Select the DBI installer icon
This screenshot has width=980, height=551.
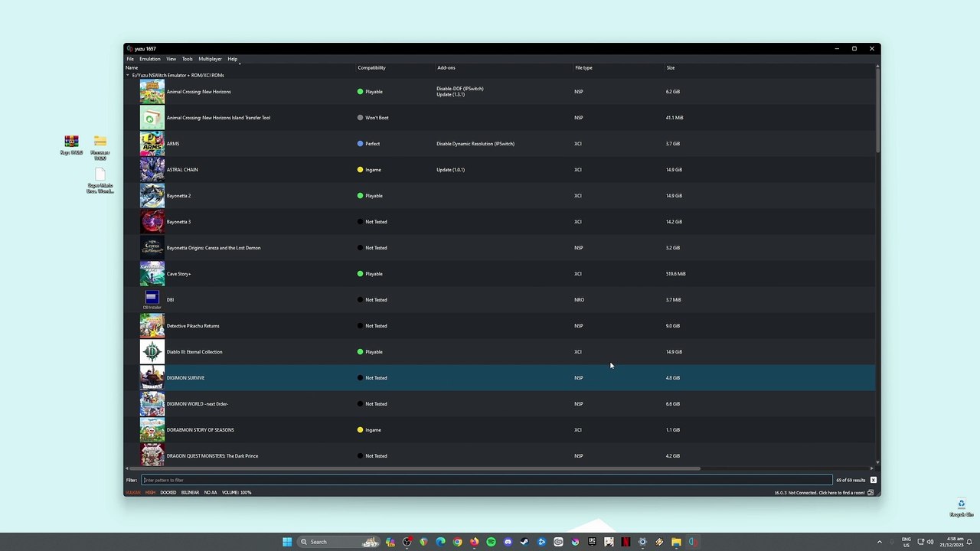coord(152,300)
